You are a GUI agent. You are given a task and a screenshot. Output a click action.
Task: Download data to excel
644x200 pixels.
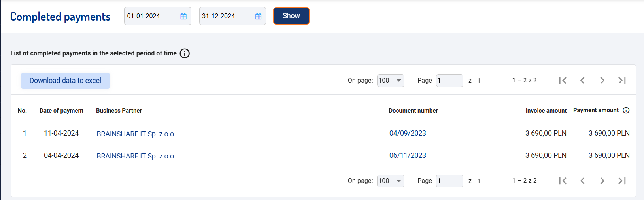[x=65, y=81]
